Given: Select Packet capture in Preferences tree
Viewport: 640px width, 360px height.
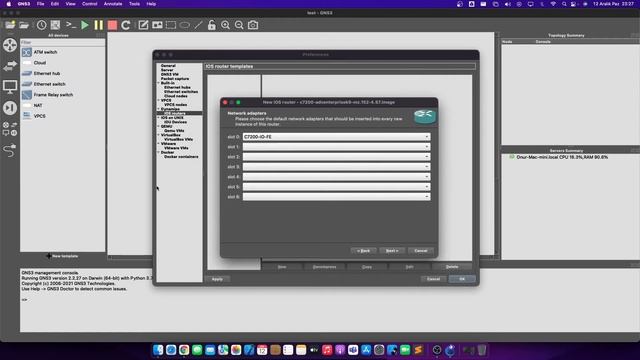Looking at the screenshot, I should [x=175, y=78].
